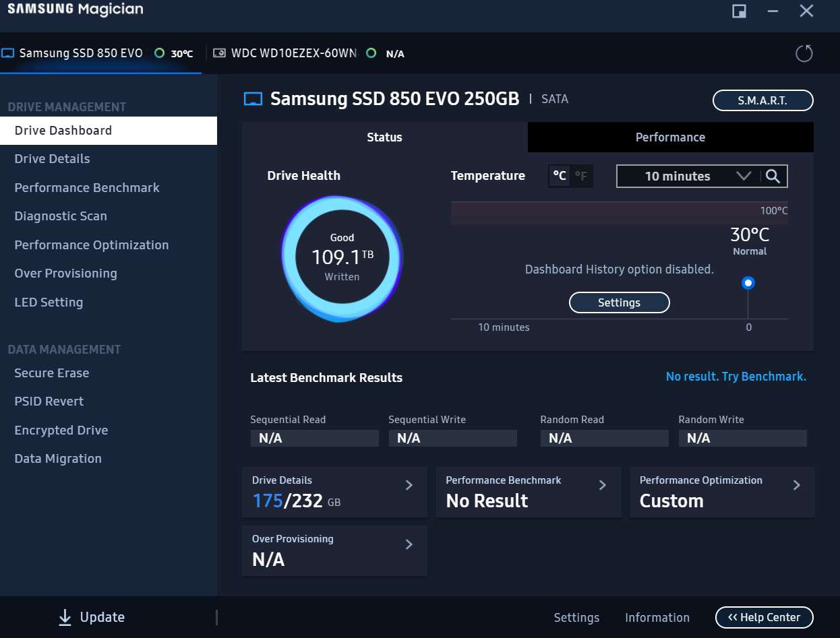Viewport: 840px width, 638px height.
Task: Switch temperature unit to Fahrenheit
Action: coord(580,177)
